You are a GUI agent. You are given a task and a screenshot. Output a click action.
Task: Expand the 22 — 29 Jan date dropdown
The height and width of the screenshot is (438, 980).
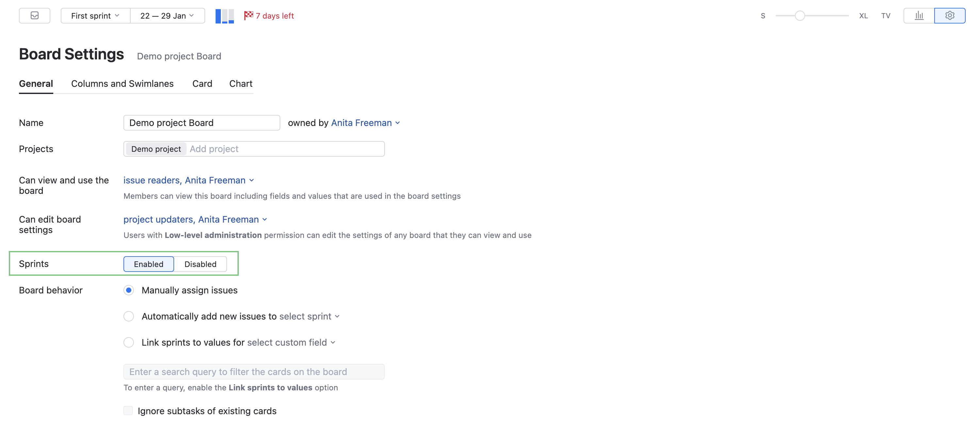(167, 16)
